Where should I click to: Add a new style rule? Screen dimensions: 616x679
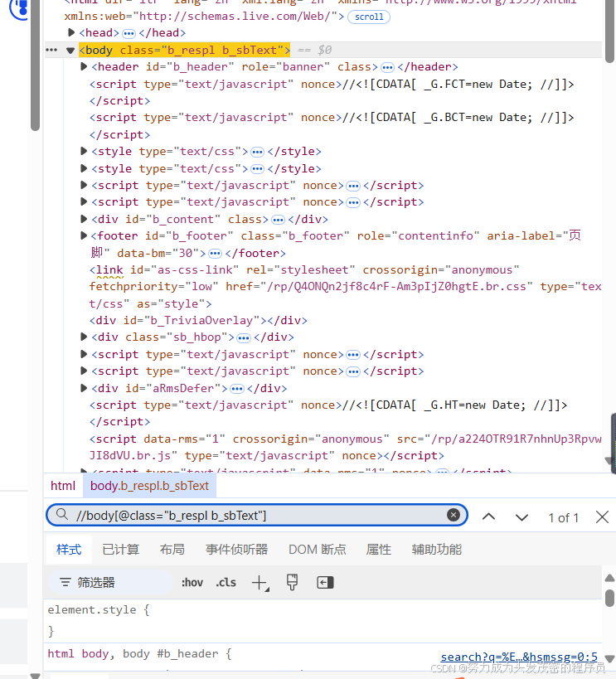[x=260, y=583]
